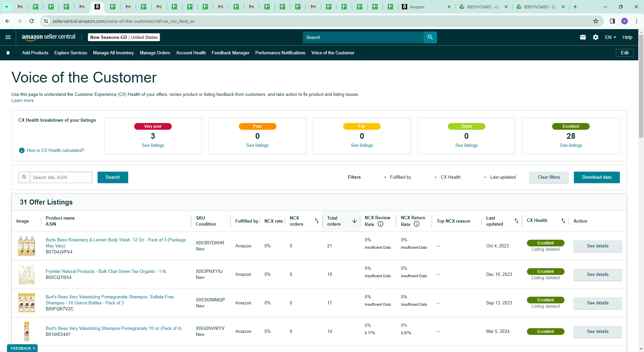Open Account Health page
Image resolution: width=644 pixels, height=352 pixels.
pos(191,53)
